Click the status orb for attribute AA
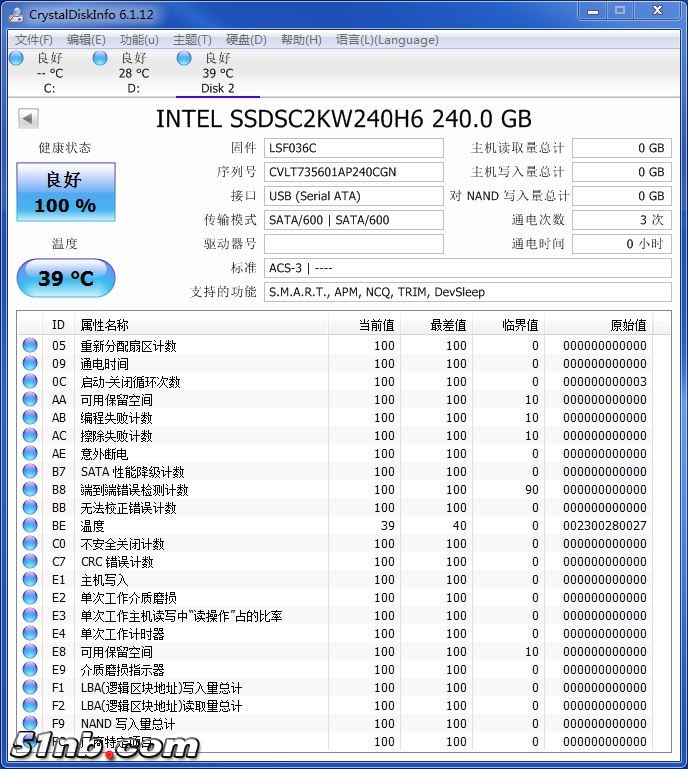This screenshot has width=688, height=769. 30,400
